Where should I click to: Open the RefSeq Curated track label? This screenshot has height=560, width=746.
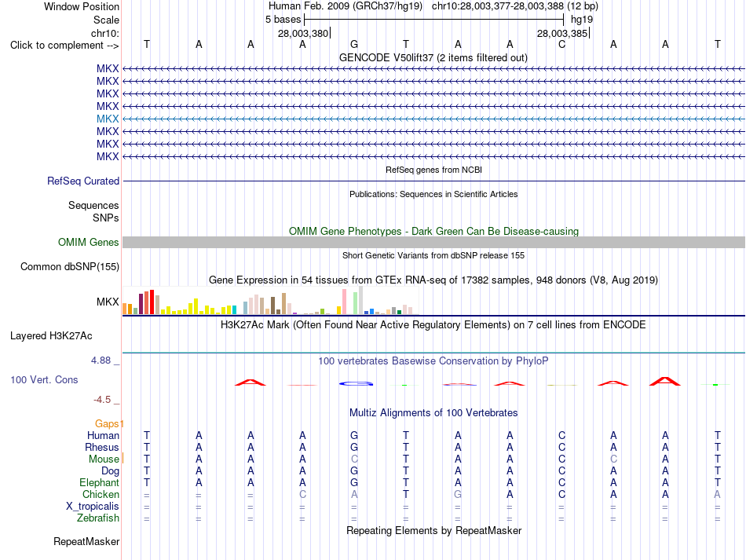pos(83,181)
